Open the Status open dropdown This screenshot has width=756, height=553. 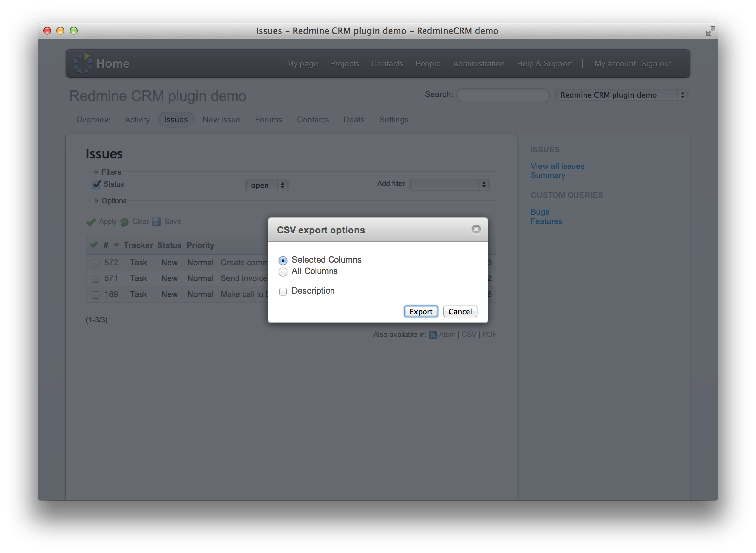tap(267, 185)
